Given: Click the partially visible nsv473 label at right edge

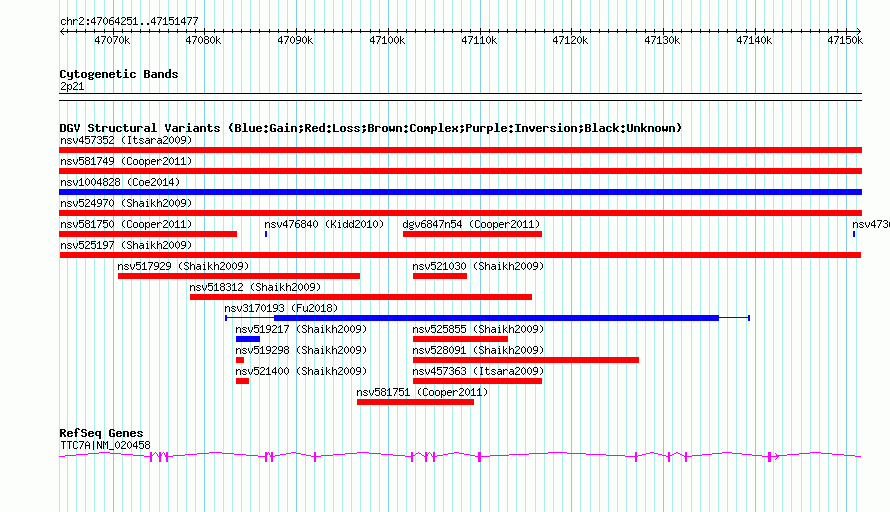Looking at the screenshot, I should pyautogui.click(x=871, y=224).
